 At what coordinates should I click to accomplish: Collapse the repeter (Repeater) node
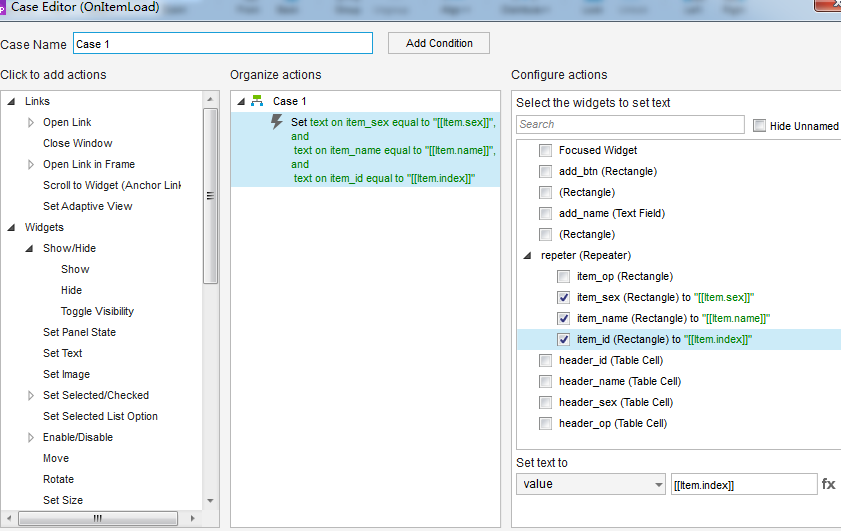tap(528, 255)
